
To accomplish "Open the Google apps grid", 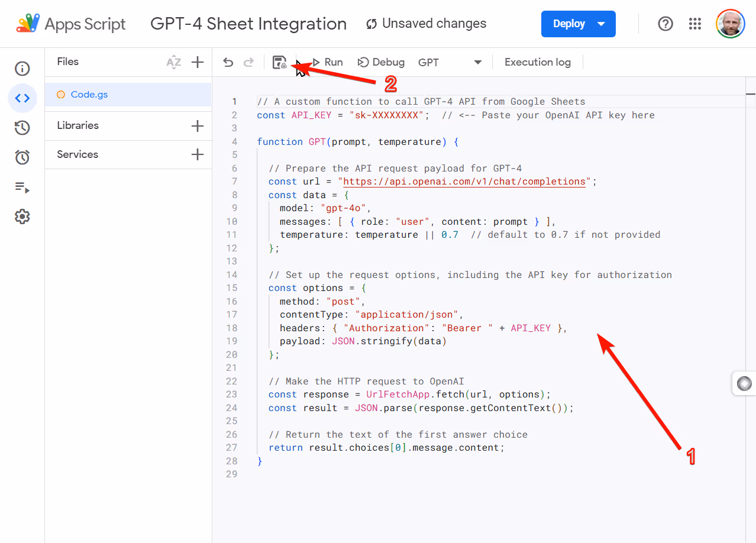I will click(x=695, y=24).
